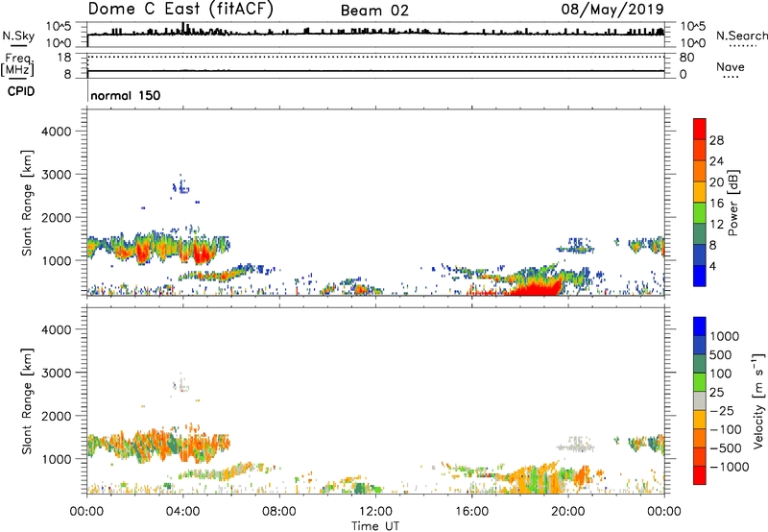This screenshot has height=532, width=768.
Task: Click the 'Nave' legend label
Action: coord(731,66)
